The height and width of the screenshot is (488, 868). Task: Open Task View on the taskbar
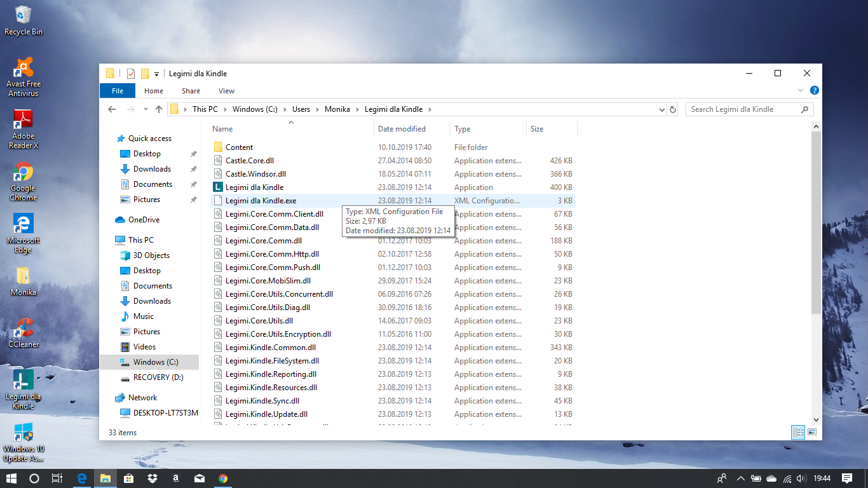coord(57,478)
